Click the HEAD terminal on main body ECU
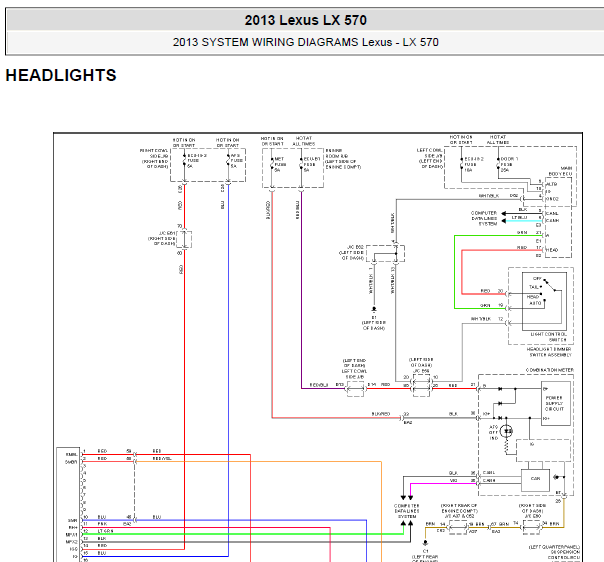 (x=552, y=250)
